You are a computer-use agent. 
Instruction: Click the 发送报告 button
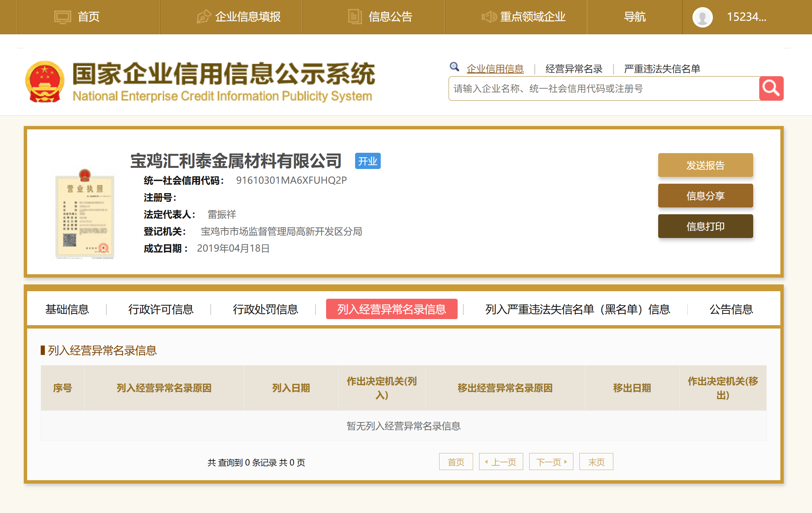[705, 165]
